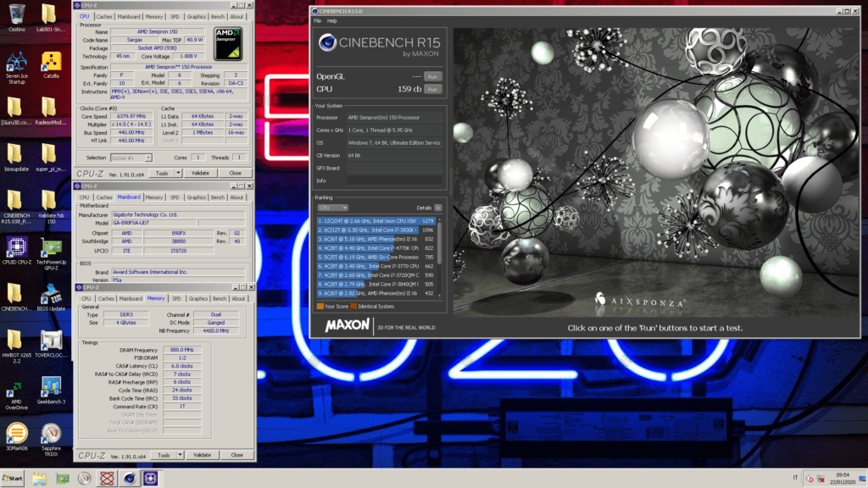Screen dimensions: 868x488
Task: Select the CINEBENCH R15.038_R... desktop folder
Action: tap(17, 207)
